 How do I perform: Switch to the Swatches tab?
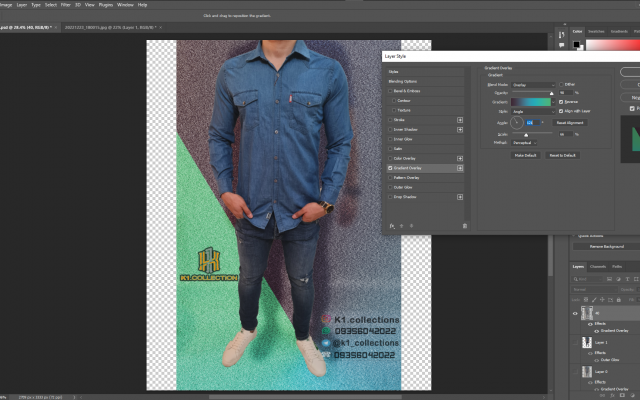[x=596, y=31]
